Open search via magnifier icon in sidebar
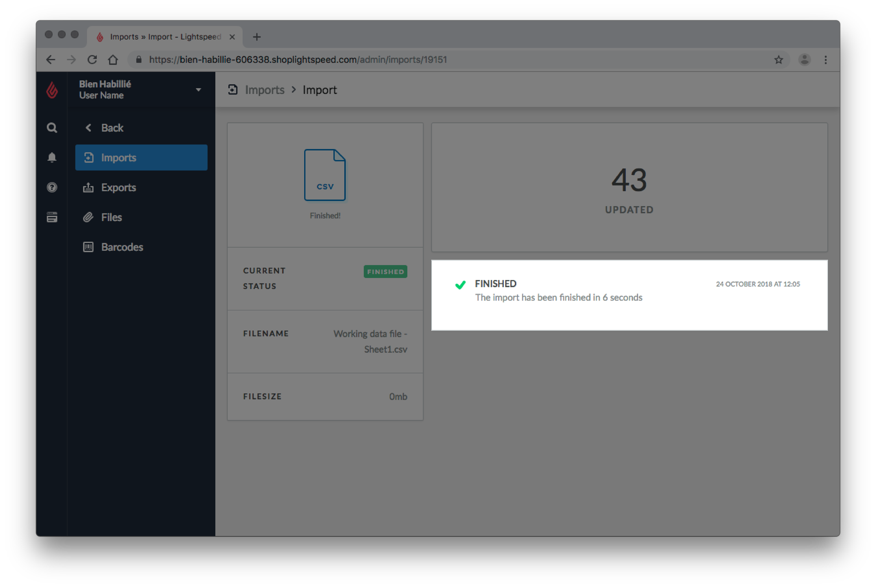 tap(52, 128)
